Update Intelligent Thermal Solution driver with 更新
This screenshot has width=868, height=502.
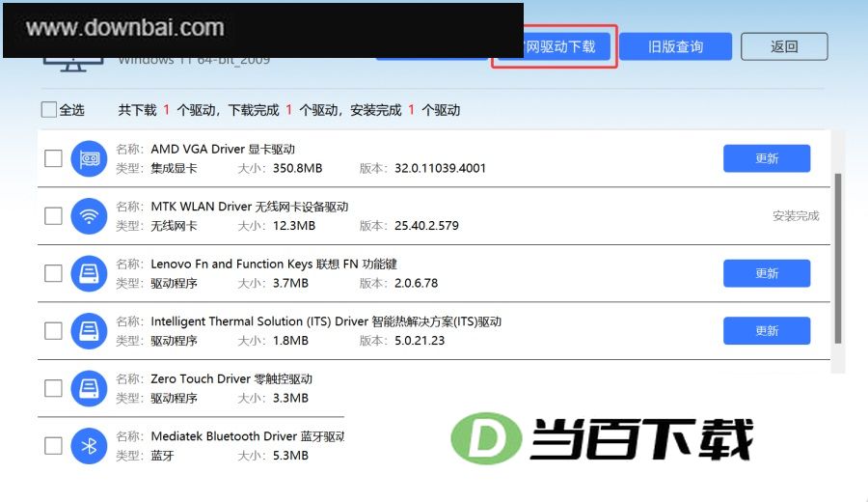pos(767,331)
